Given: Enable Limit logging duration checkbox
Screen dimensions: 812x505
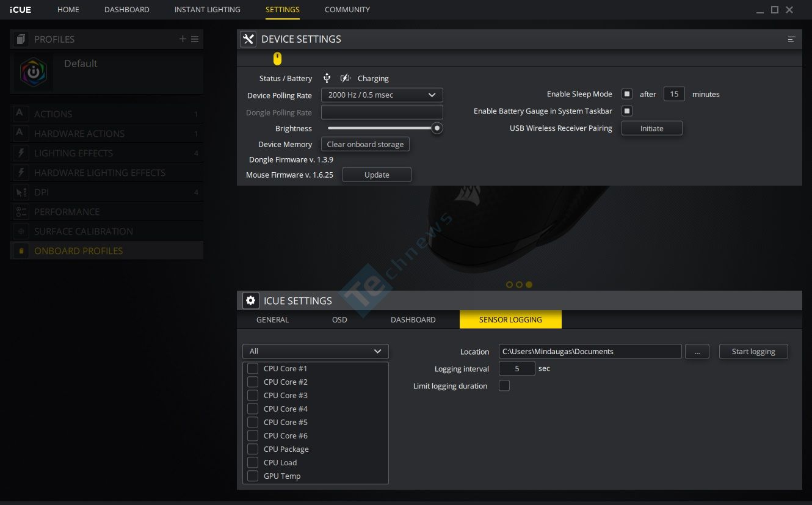Looking at the screenshot, I should [504, 385].
